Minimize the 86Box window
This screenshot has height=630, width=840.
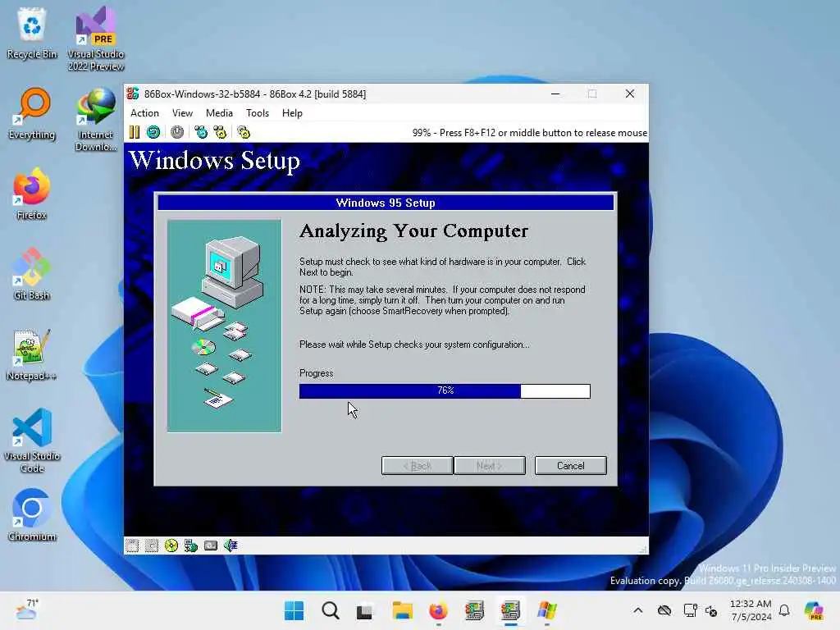click(555, 94)
